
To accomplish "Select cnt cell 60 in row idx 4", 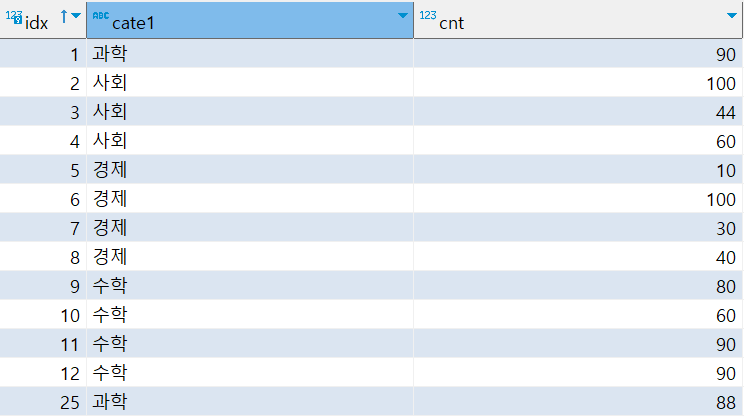I will [x=578, y=140].
